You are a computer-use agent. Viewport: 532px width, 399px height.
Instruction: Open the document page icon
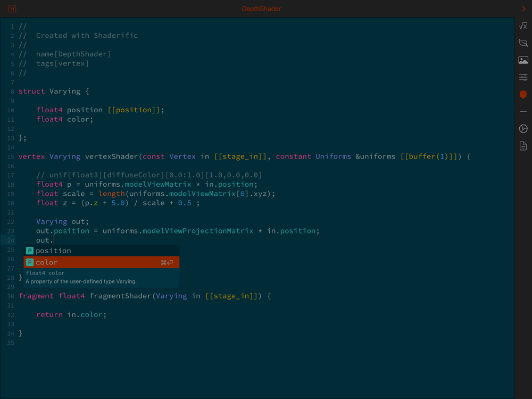[x=523, y=146]
